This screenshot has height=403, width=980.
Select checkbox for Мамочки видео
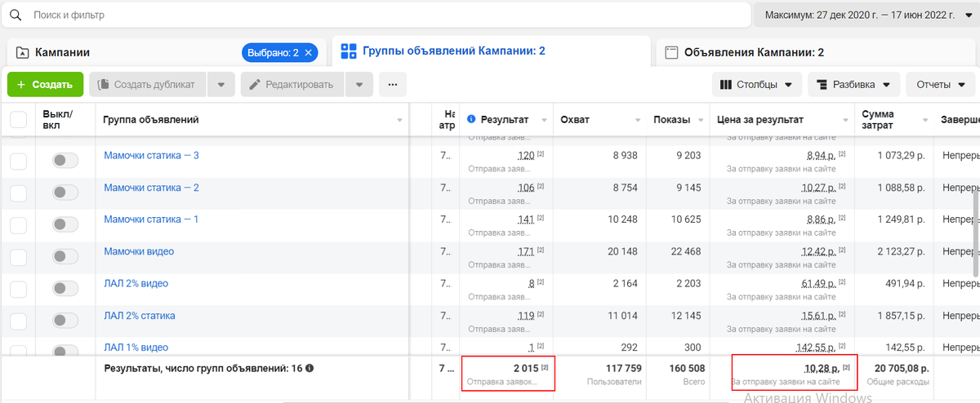click(18, 257)
